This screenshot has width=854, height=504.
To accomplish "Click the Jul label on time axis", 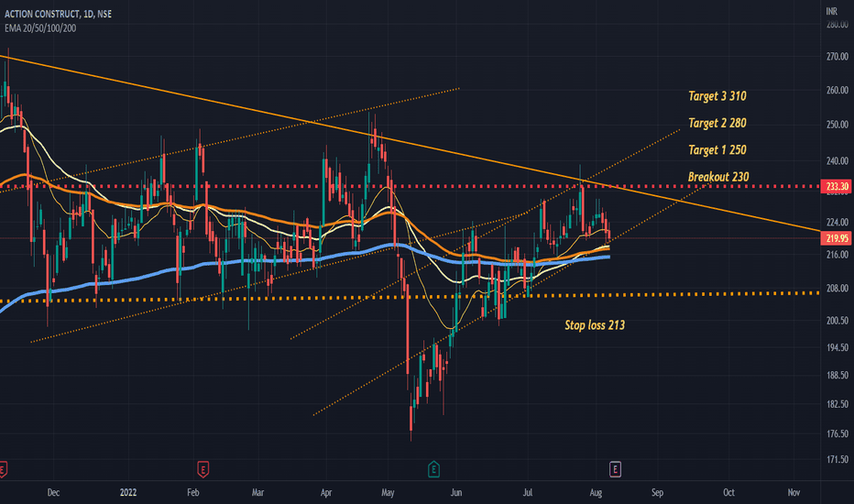I will (x=527, y=493).
